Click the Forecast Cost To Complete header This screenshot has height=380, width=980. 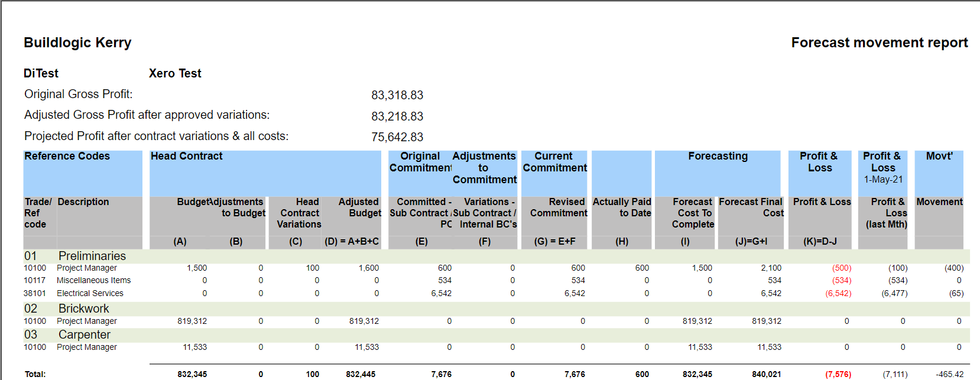pos(693,213)
